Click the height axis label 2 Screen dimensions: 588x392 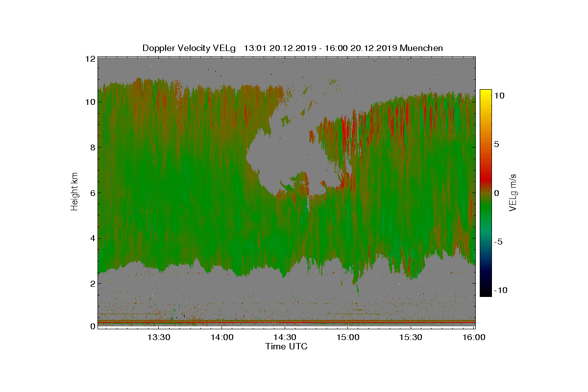[x=92, y=284]
